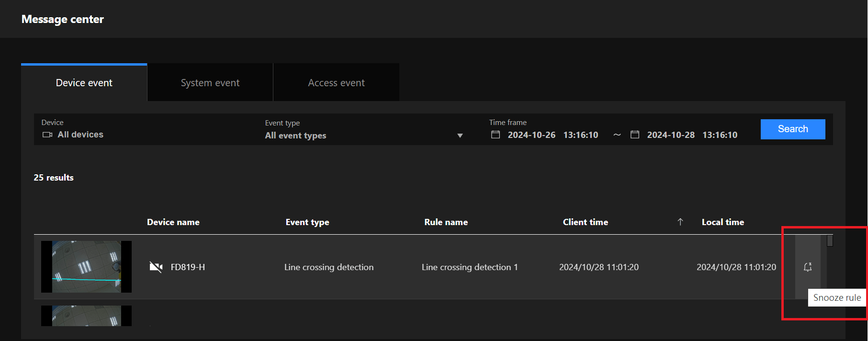Click the camera icon beside All devices

tap(47, 135)
